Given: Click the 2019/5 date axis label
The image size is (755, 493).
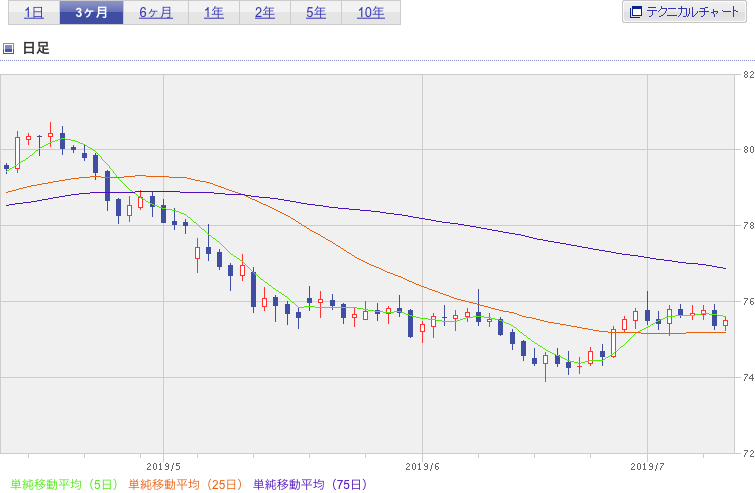Looking at the screenshot, I should coord(163,467).
